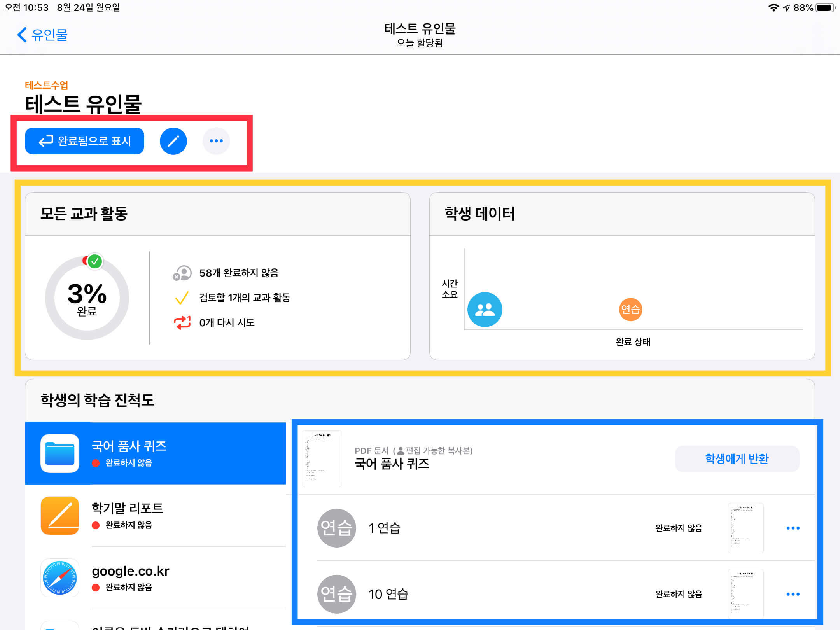The width and height of the screenshot is (840, 630).
Task: Open the more options ellipsis beside edit
Action: (216, 141)
